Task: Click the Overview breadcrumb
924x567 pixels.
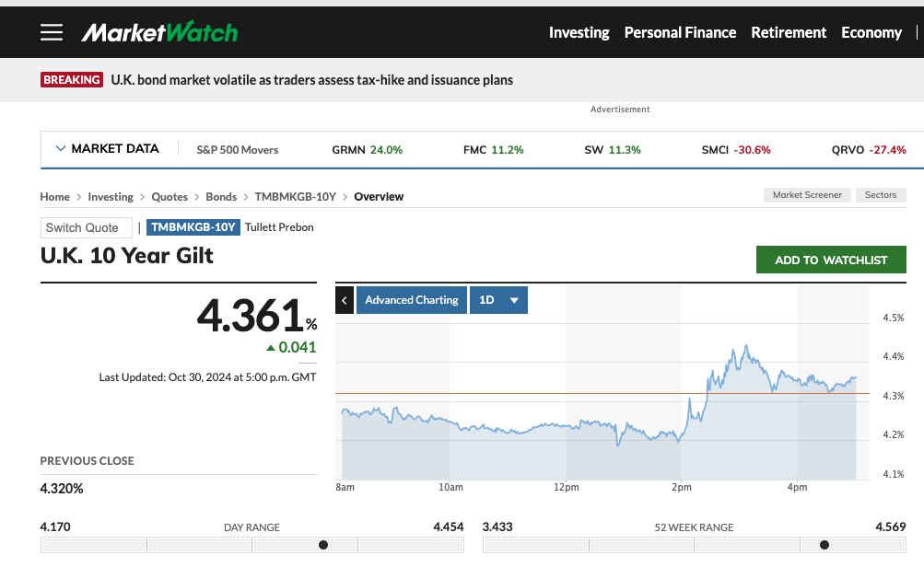Action: tap(379, 197)
